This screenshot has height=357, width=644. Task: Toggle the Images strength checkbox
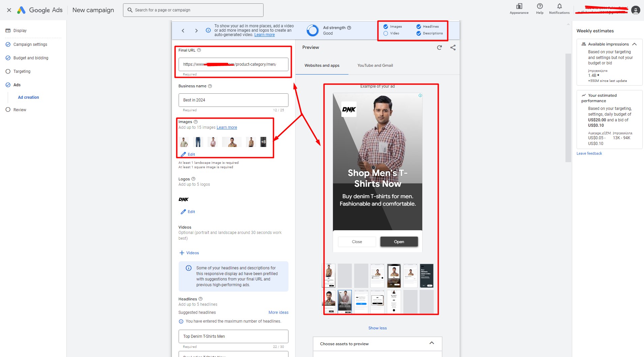tap(386, 27)
